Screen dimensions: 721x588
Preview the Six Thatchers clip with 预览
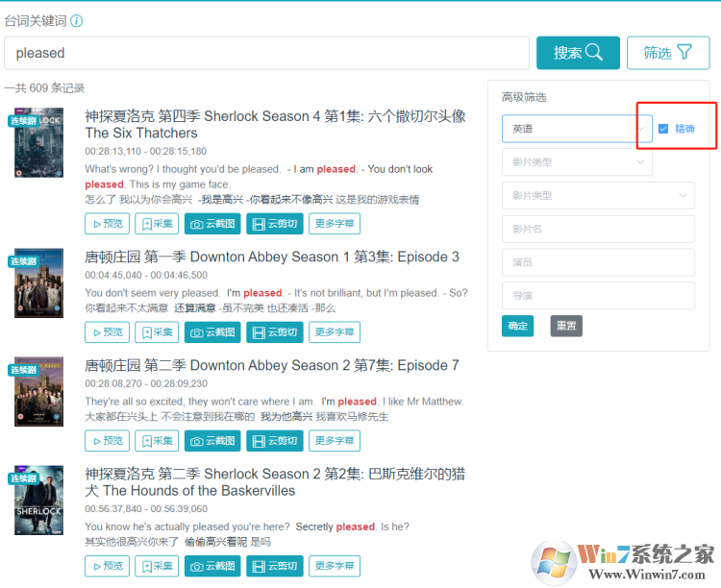[107, 224]
